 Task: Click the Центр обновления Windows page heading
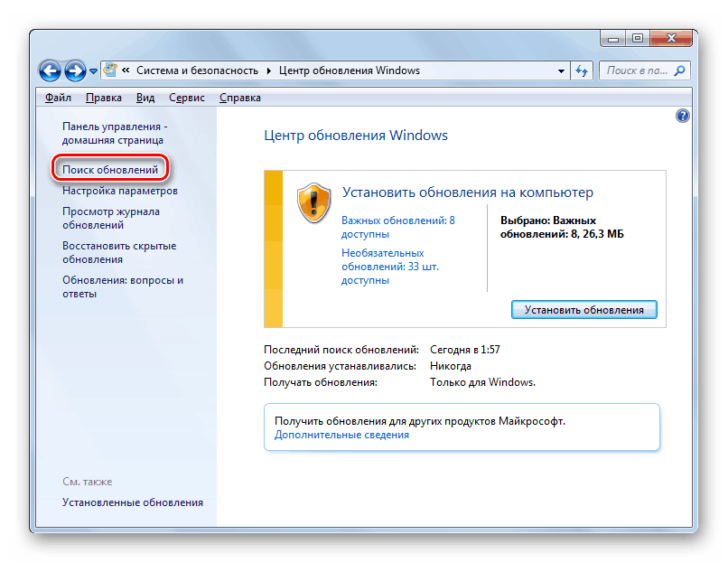click(x=356, y=136)
